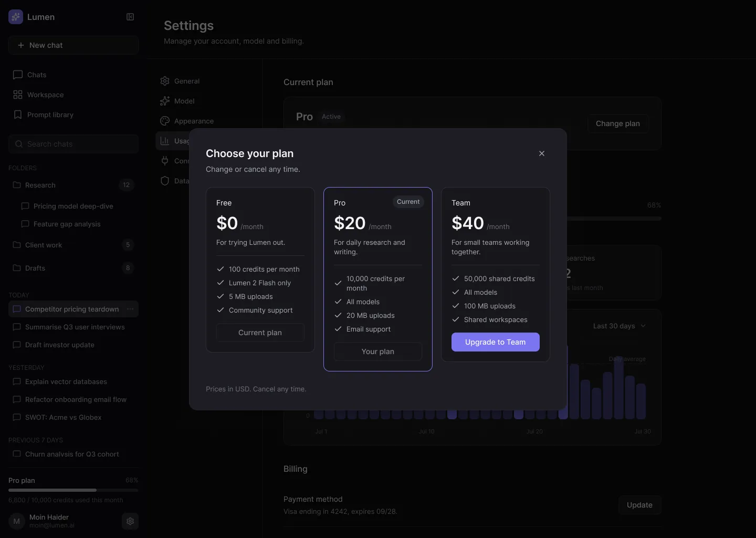Click the Prompt library bookmark icon
756x538 pixels.
click(18, 115)
